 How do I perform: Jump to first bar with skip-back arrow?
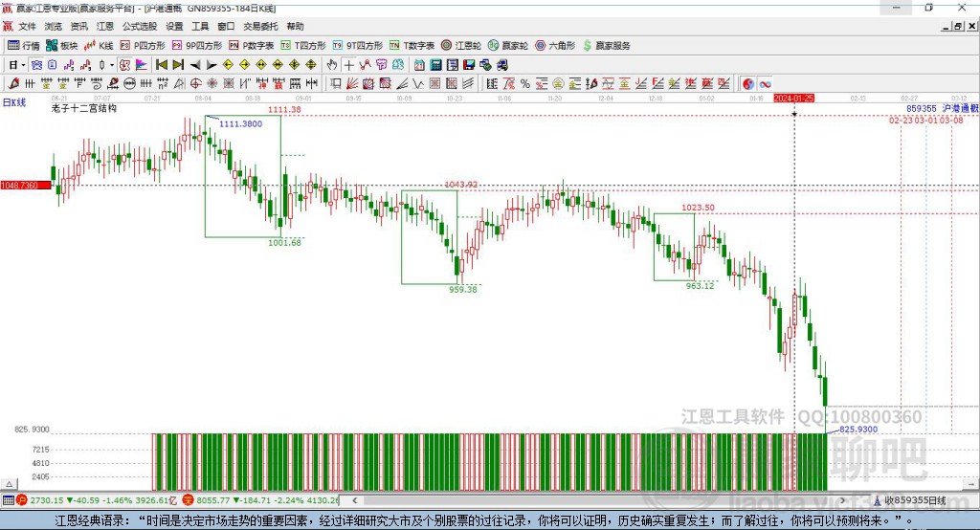coord(161,65)
